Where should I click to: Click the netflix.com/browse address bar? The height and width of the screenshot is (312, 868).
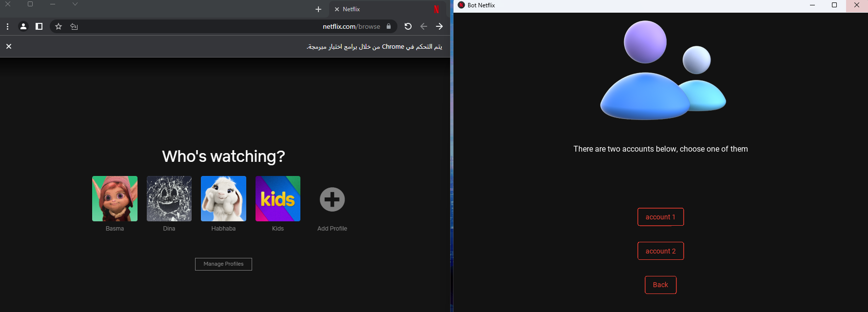pyautogui.click(x=223, y=26)
